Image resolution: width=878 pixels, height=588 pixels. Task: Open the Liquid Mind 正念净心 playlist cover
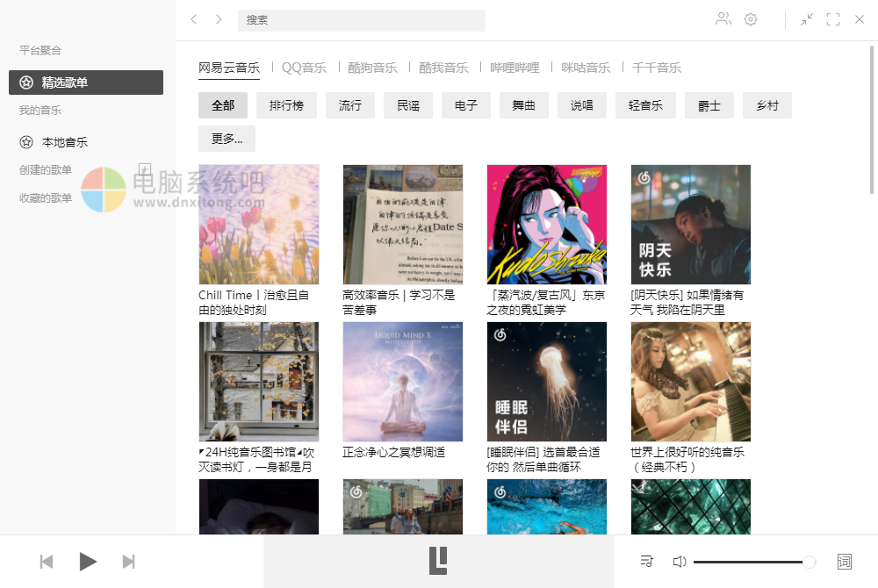[x=403, y=382]
